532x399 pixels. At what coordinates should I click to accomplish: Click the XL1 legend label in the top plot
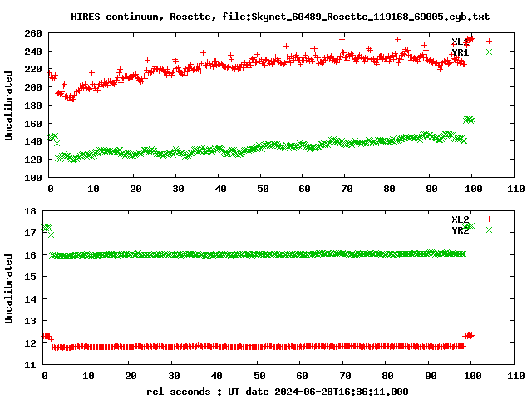(x=460, y=42)
